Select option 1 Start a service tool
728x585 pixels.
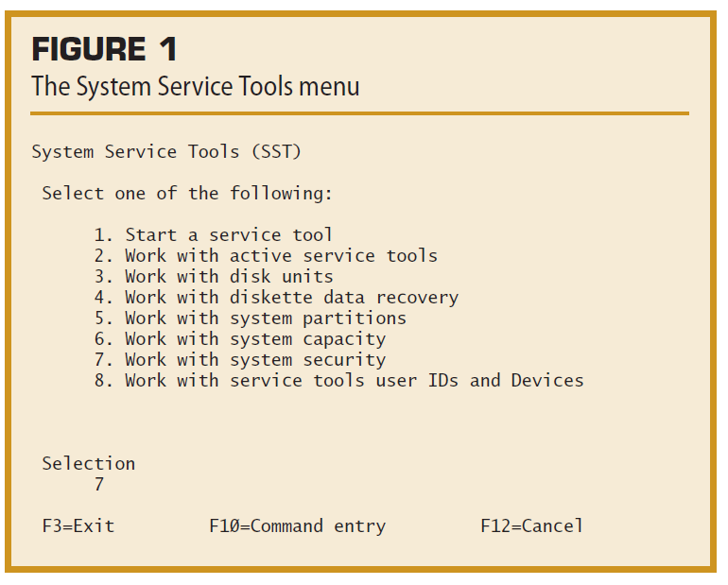213,234
